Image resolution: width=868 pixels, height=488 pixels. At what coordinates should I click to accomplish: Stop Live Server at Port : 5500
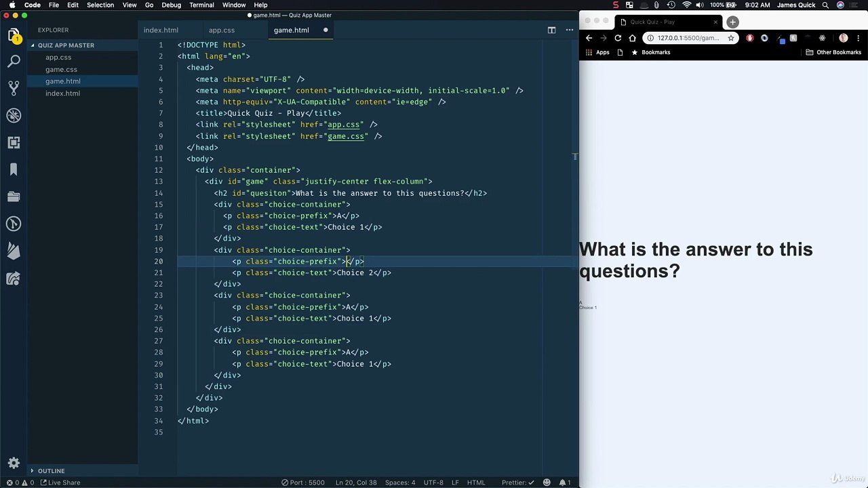303,483
